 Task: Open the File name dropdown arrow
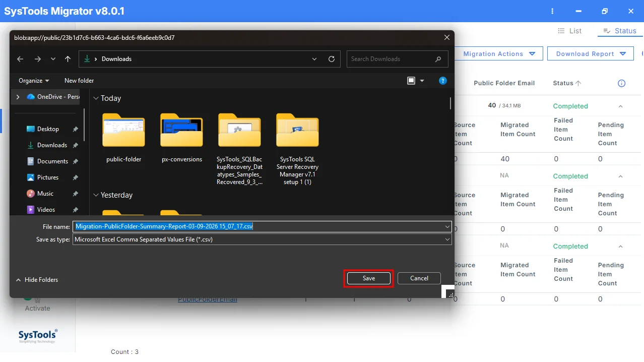[x=447, y=227]
